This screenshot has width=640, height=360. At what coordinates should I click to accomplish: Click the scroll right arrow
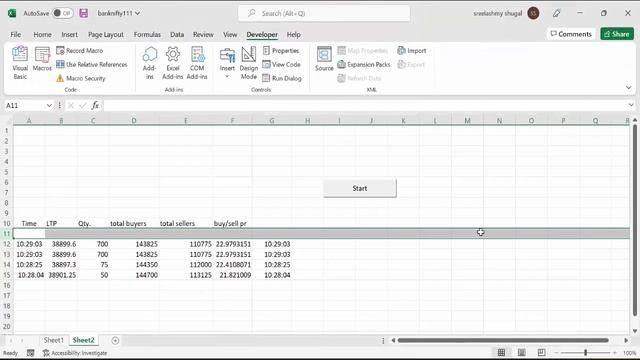pos(626,340)
